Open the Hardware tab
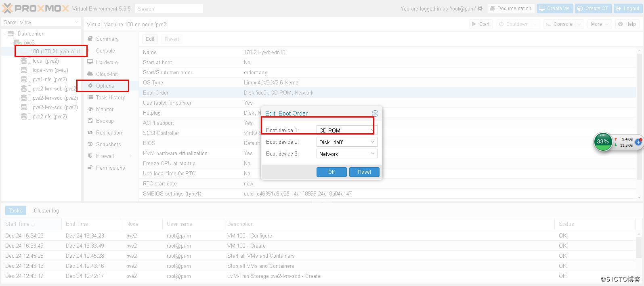The width and height of the screenshot is (644, 286). [107, 63]
